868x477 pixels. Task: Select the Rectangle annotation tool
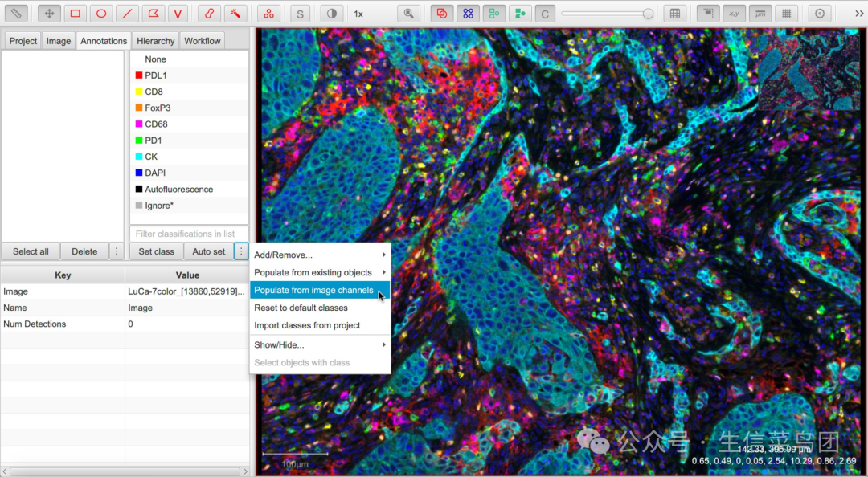click(76, 14)
